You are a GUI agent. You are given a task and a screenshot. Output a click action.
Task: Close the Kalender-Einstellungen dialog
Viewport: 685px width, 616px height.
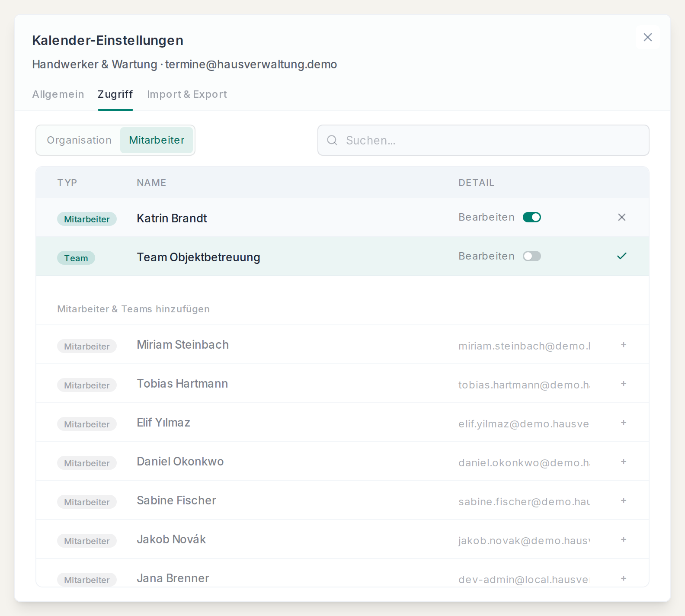coord(648,37)
